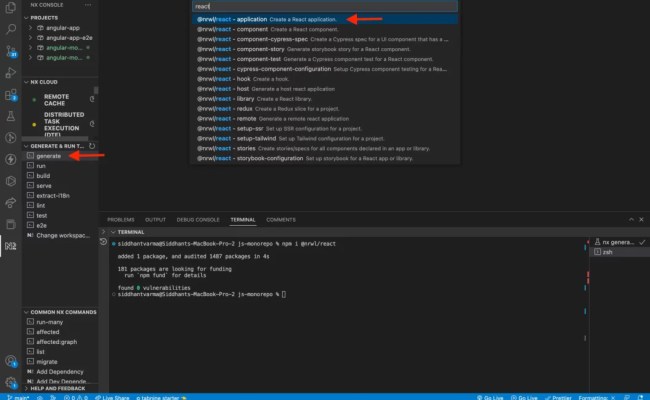Click the NX Cloud panel scrollbar
650x400 pixels.
[96, 90]
